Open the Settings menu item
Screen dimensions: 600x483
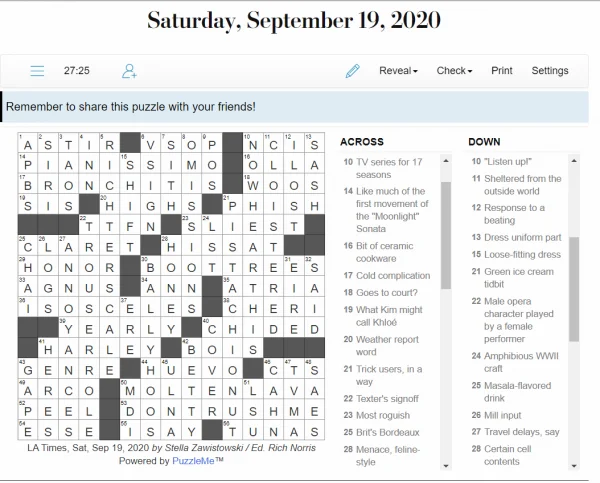click(550, 71)
